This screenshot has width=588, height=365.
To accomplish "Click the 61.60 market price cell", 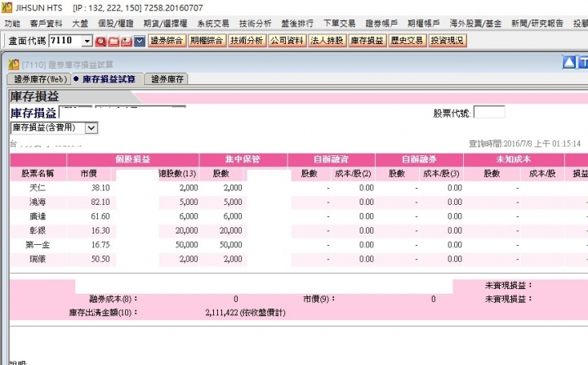I will (x=100, y=216).
